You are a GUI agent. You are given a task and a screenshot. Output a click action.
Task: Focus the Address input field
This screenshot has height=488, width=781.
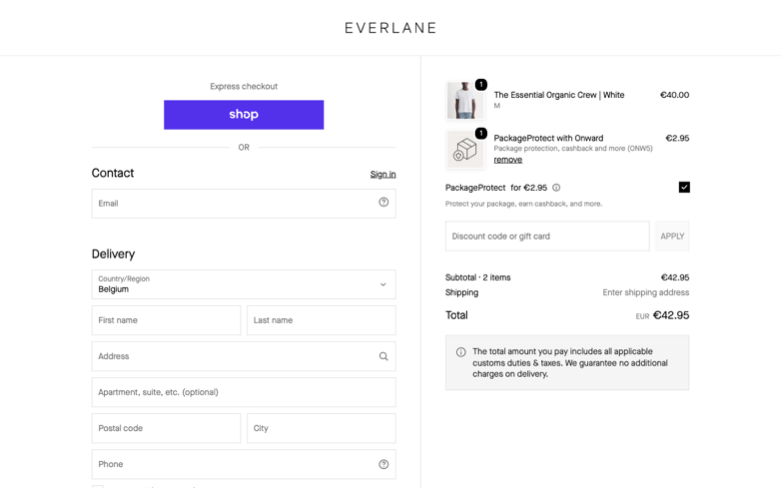coord(244,356)
